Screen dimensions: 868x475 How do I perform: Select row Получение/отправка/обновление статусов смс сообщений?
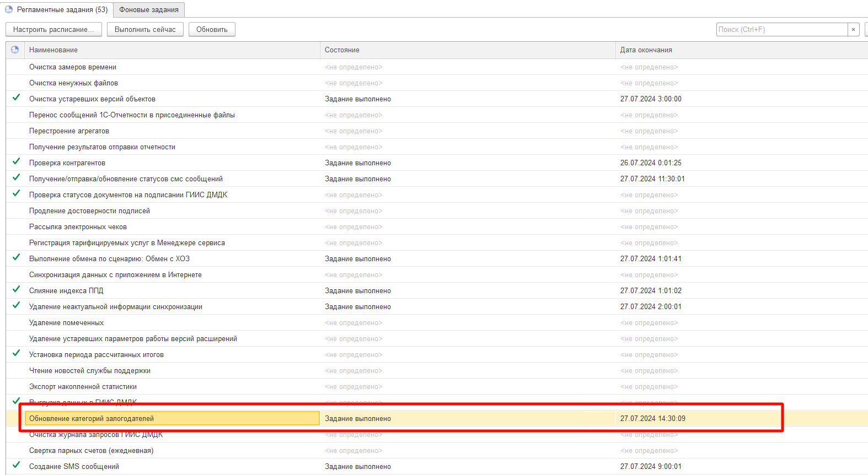pyautogui.click(x=437, y=179)
